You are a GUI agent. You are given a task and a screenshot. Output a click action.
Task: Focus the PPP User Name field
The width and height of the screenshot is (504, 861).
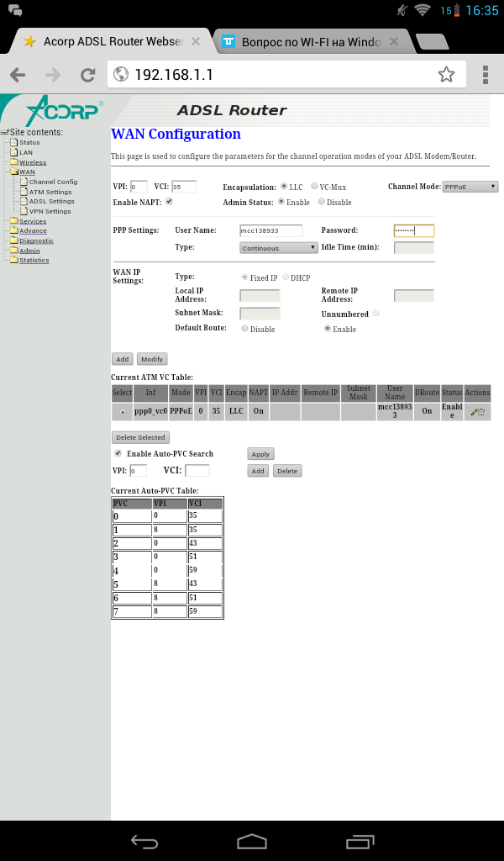coord(271,230)
